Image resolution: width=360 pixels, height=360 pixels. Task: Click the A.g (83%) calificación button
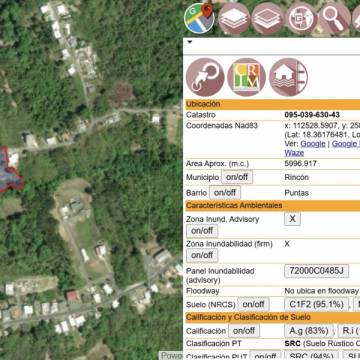pyautogui.click(x=309, y=331)
